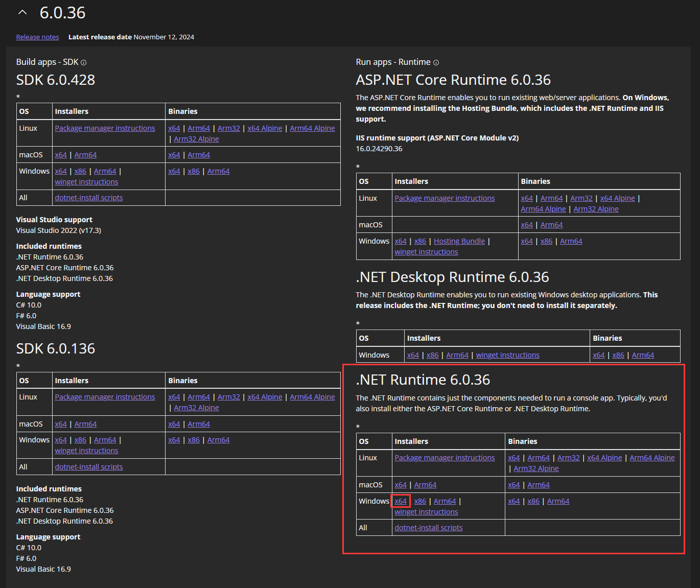Get ASP.NET Core Runtime Linux Arm64 Alpine binary

(543, 209)
